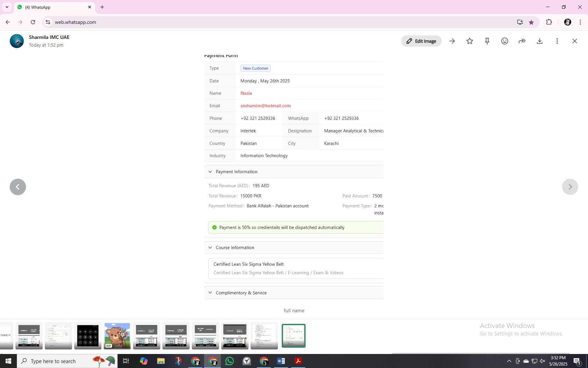Download the image
The image size is (588, 368).
tap(540, 41)
